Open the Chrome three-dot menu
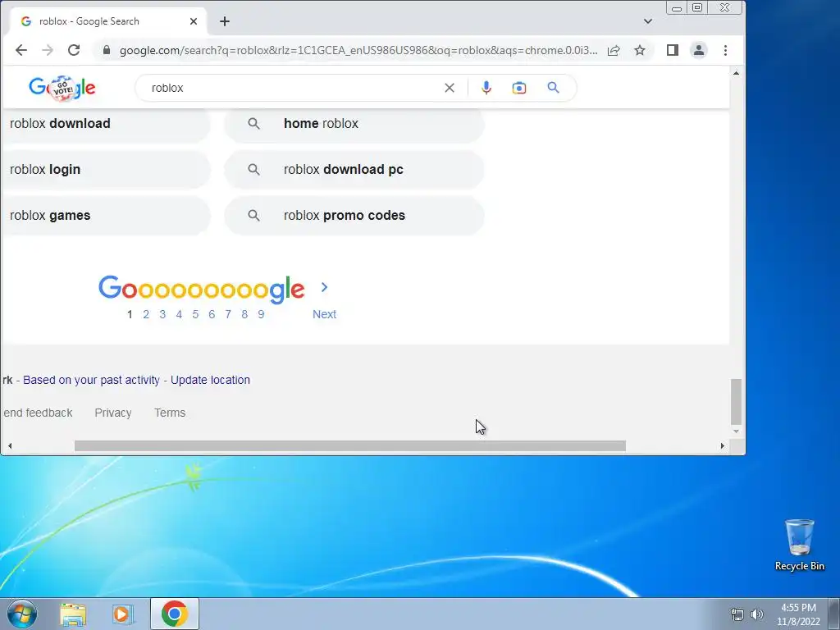840x630 pixels. [725, 50]
